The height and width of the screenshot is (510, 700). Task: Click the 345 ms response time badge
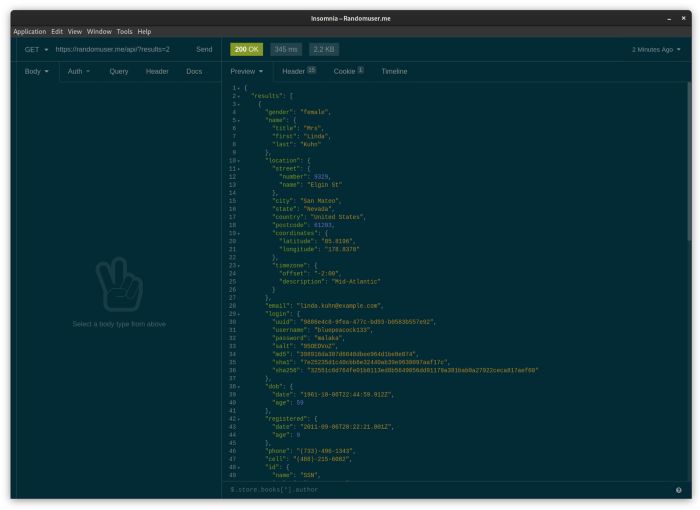[x=286, y=50]
